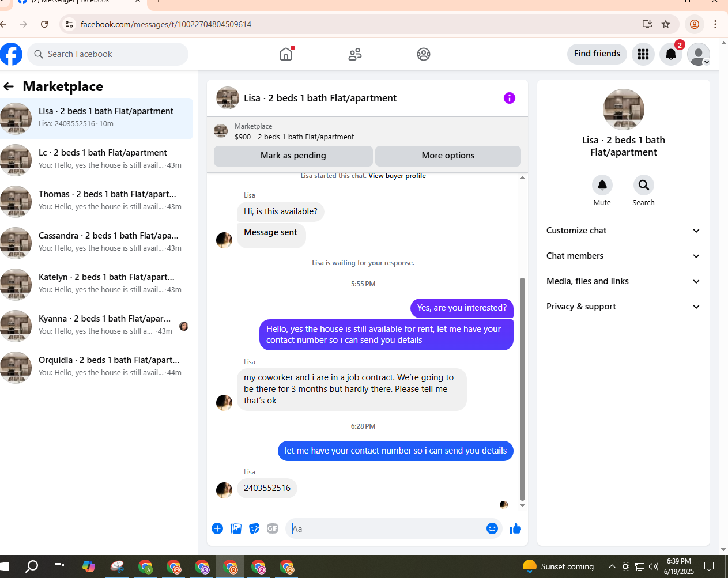Choose a GIF with the GIF icon

(x=273, y=528)
